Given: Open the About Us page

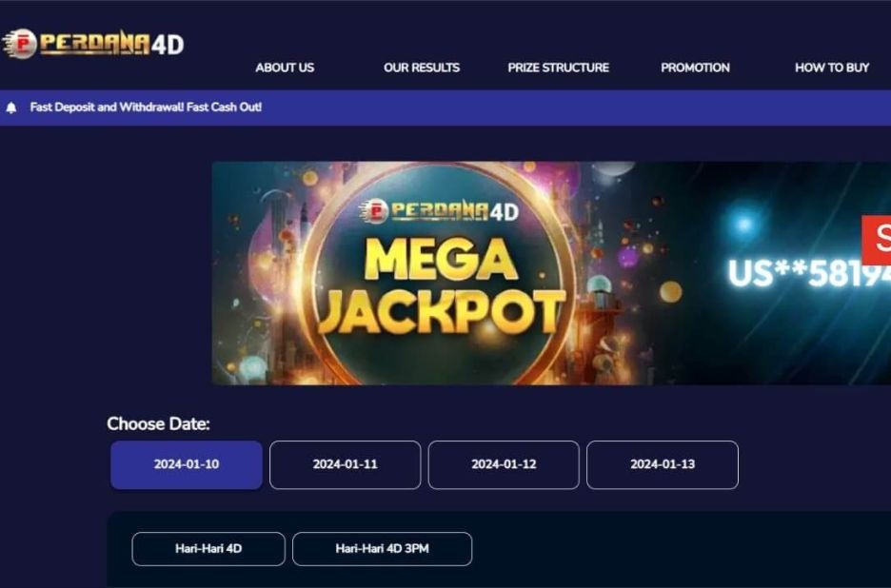Looking at the screenshot, I should (x=285, y=68).
